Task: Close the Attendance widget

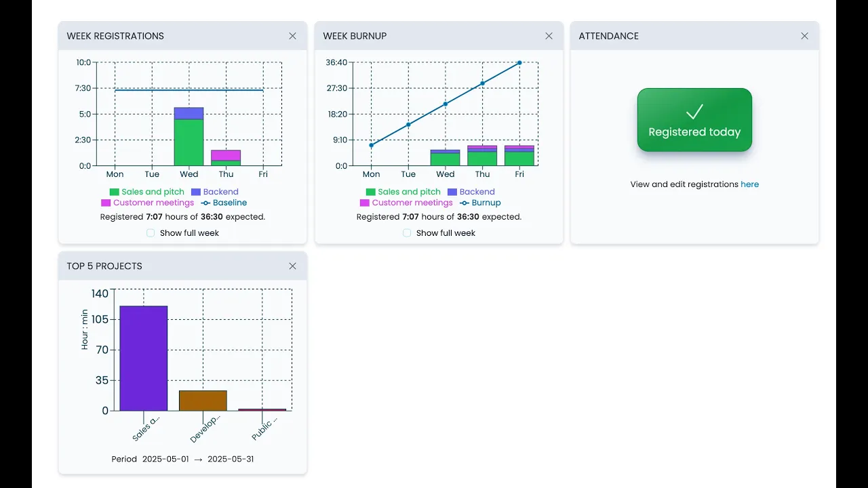Action: click(804, 36)
